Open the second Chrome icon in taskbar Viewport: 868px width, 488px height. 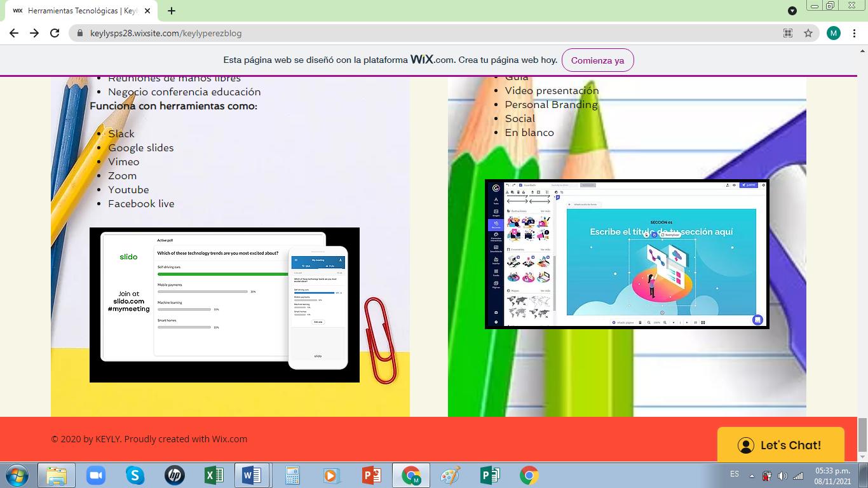(x=529, y=475)
